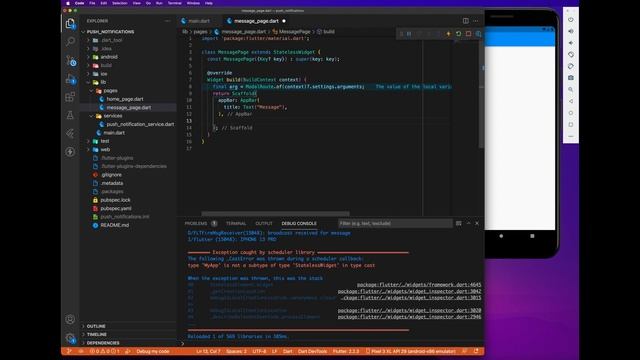The image size is (640, 360).
Task: Click the split editor right icon
Action: click(466, 21)
